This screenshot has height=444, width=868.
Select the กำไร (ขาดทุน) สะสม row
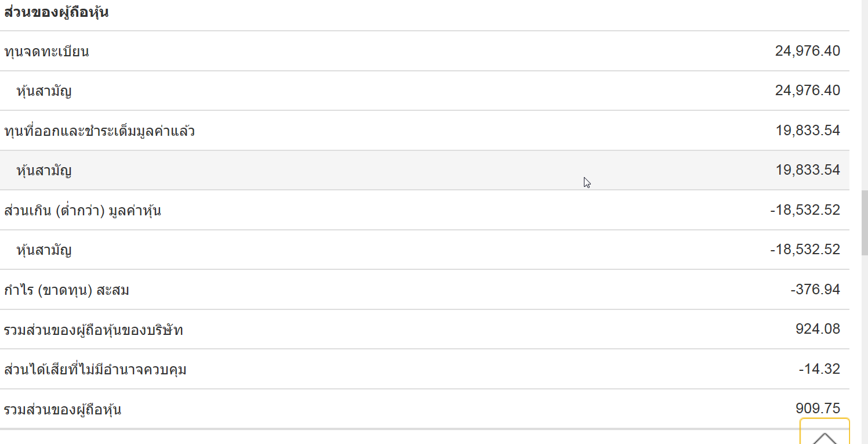(424, 290)
